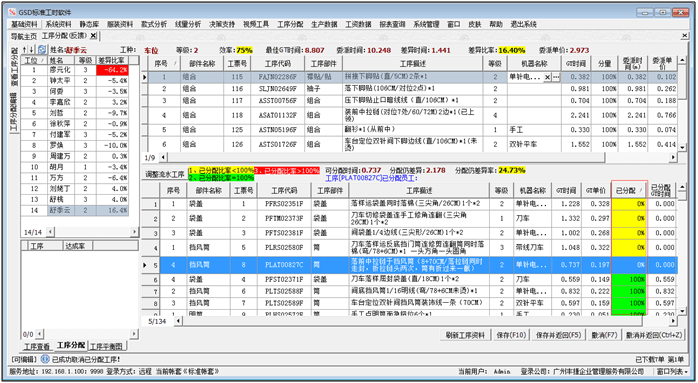Image resolution: width=698 pixels, height=383 pixels.
Task: Open the 窗口列表 dropdown in status bar
Action: 671,371
